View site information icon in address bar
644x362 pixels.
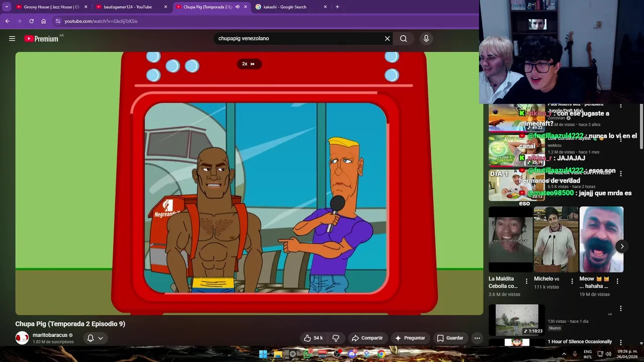(x=58, y=21)
